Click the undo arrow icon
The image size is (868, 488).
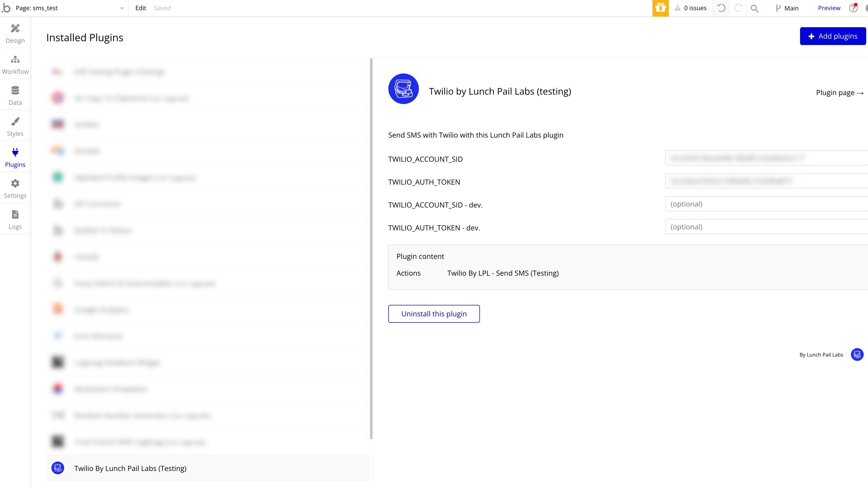point(721,8)
